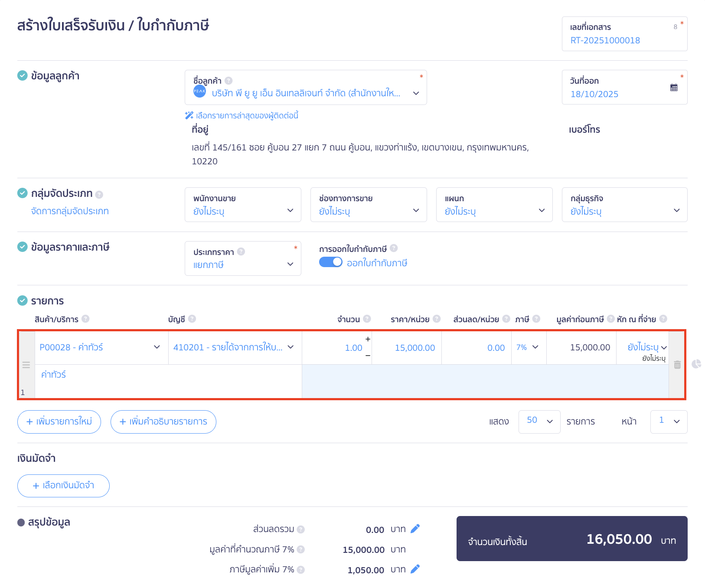This screenshot has width=705, height=588.
Task: Click help icon next to ชื่อลูกค้า
Action: (x=228, y=81)
